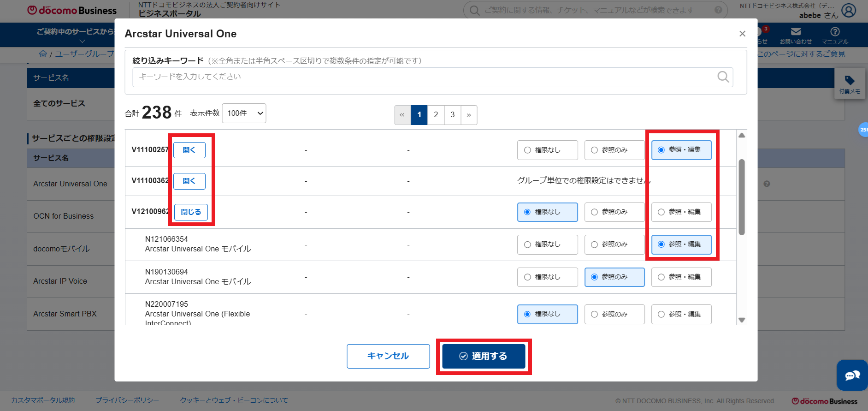Click the ユーザーグループ breadcrumb link

click(84, 54)
